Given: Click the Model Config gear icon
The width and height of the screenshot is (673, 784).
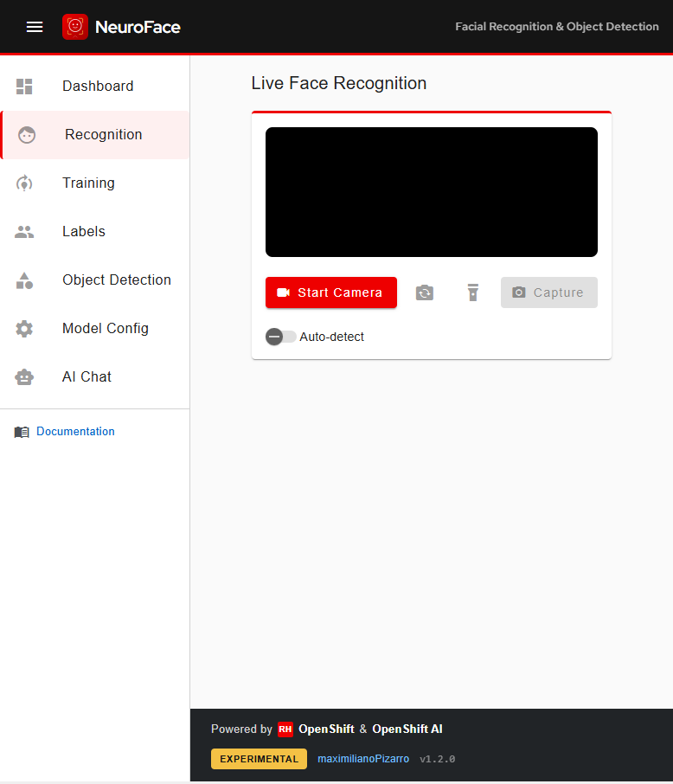Looking at the screenshot, I should 24,329.
